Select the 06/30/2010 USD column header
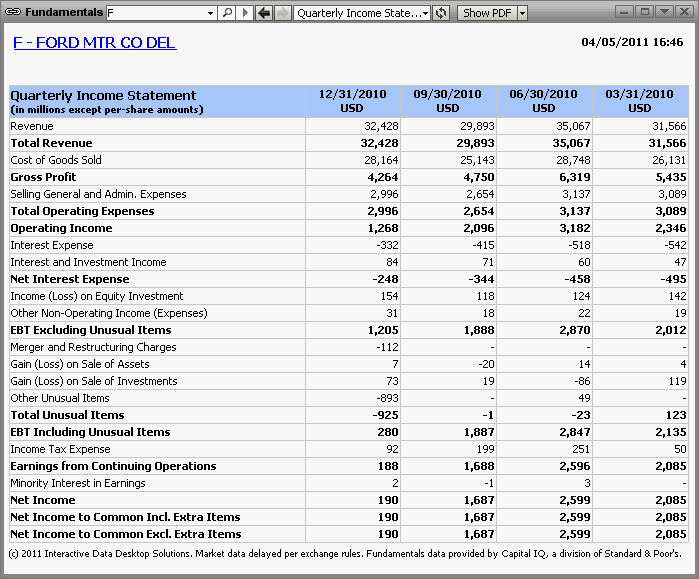 [544, 101]
